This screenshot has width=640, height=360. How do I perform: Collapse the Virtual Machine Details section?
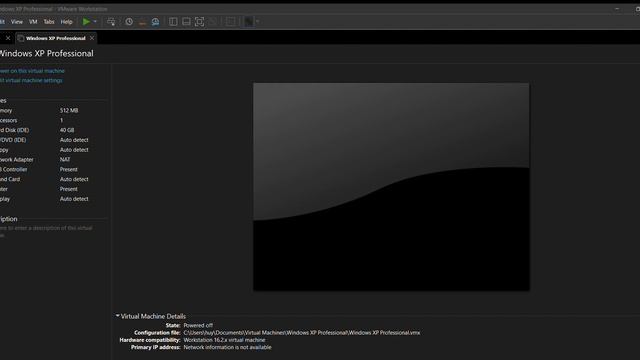[118, 316]
